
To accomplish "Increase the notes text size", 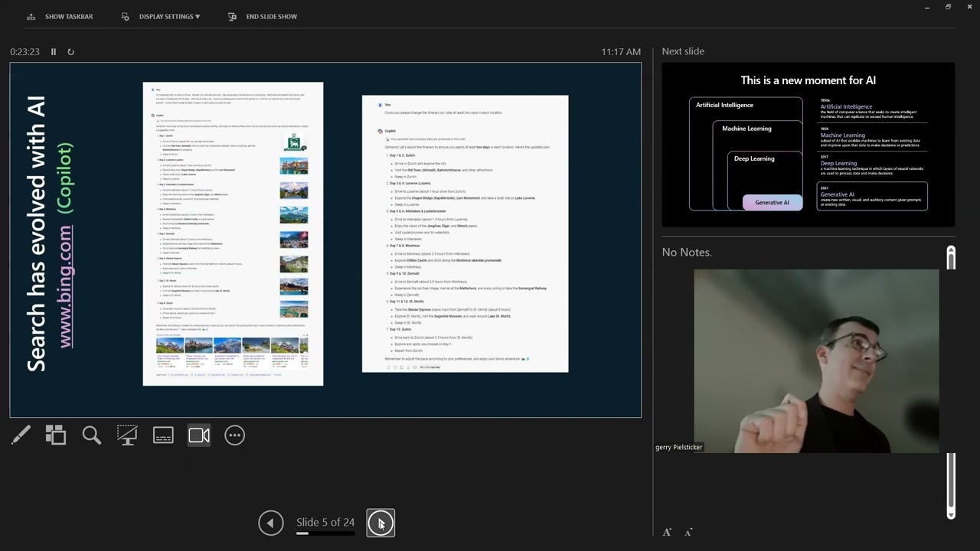I will [667, 532].
